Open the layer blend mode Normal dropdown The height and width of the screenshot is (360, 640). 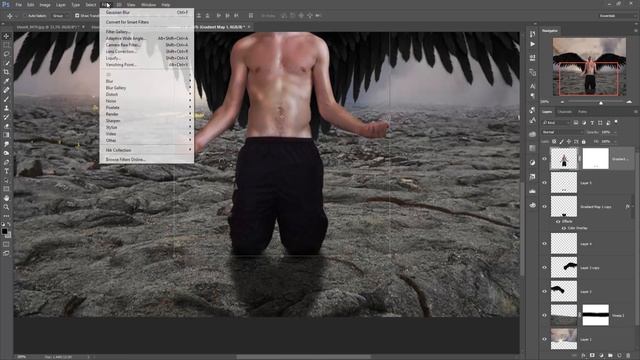click(x=562, y=132)
